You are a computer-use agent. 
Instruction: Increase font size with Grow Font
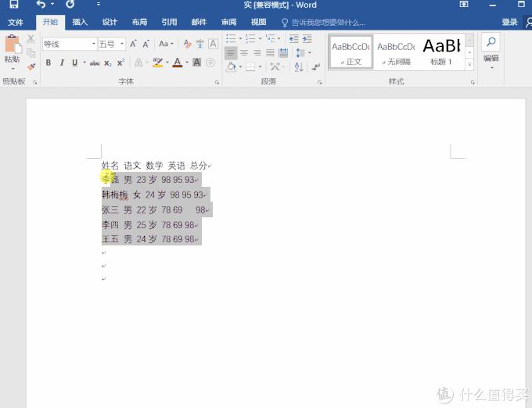pos(133,44)
